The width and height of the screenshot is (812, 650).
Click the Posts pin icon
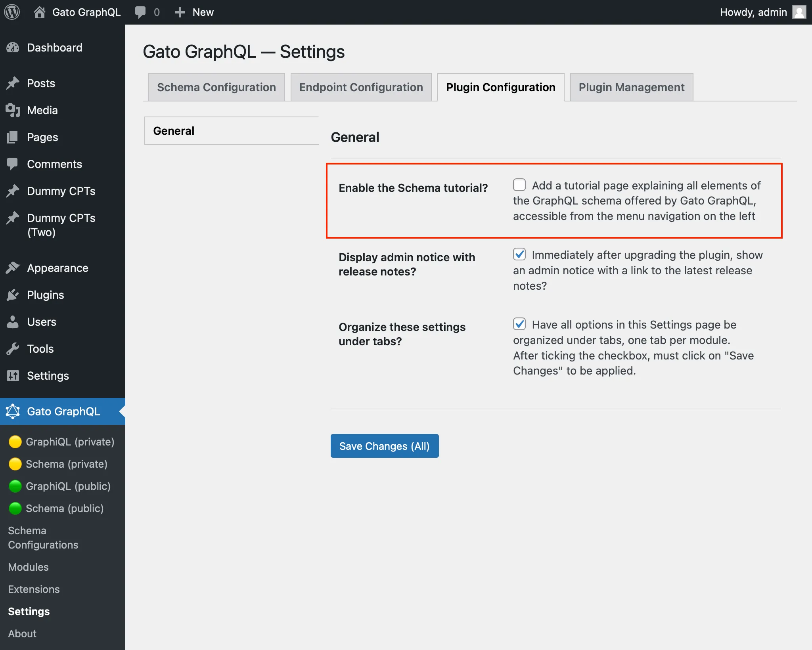(x=13, y=83)
